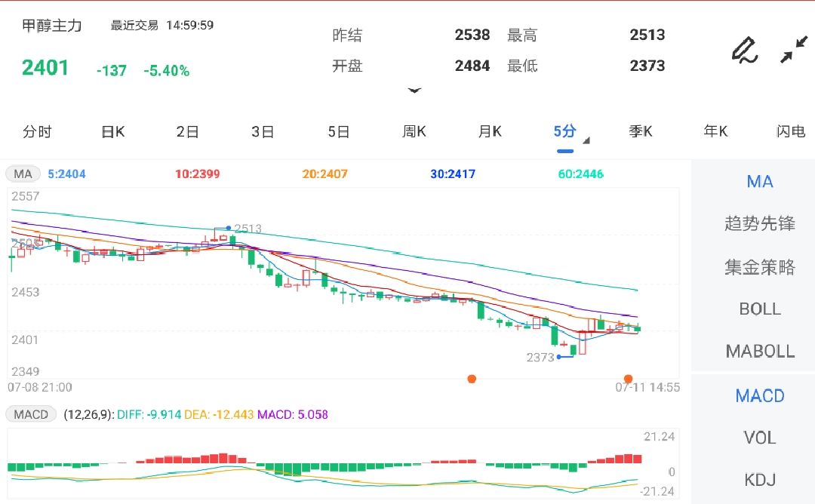Click the 2513 high label on chart
Image resolution: width=815 pixels, height=504 pixels.
(x=248, y=229)
